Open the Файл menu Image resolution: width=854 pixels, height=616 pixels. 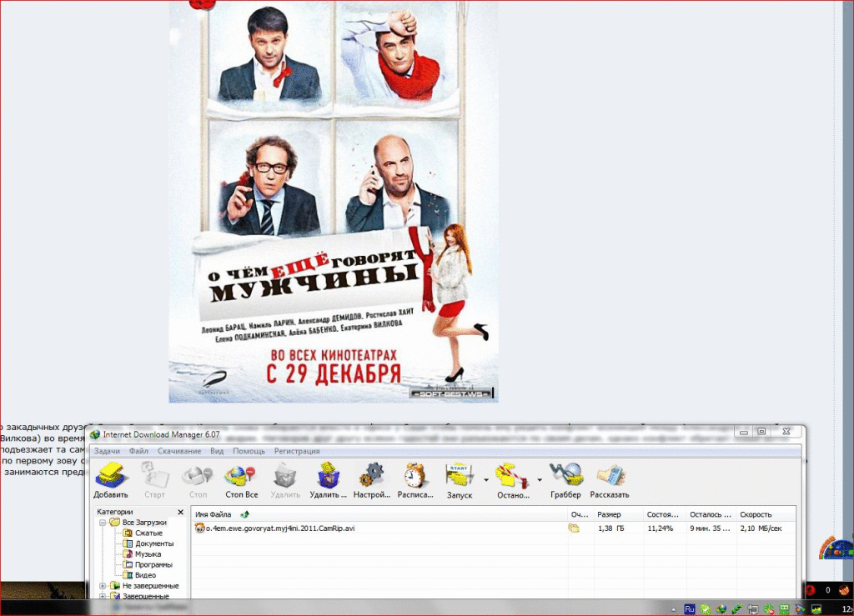click(x=139, y=451)
